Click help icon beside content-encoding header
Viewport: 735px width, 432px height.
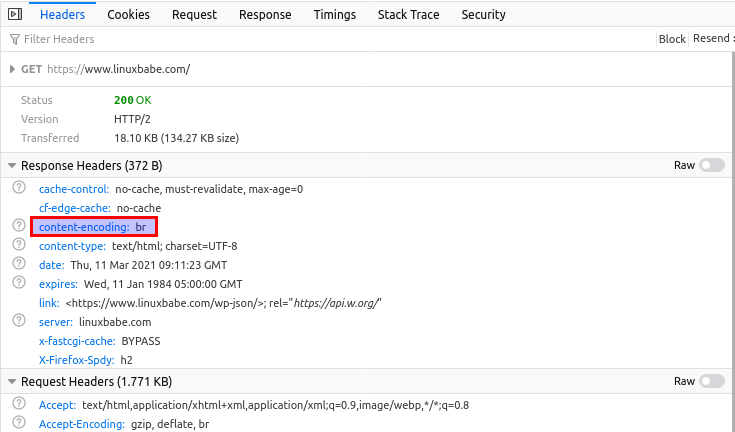tap(18, 226)
